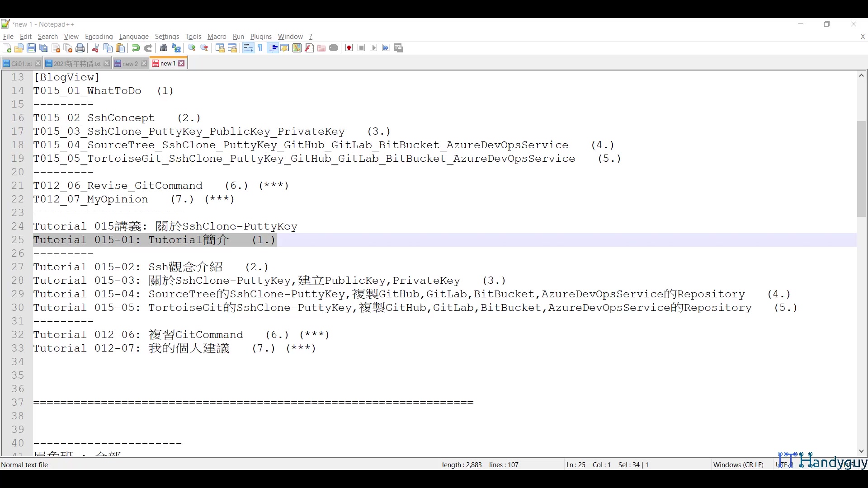This screenshot has width=868, height=488.
Task: Click the Undo arrow icon
Action: tap(136, 48)
